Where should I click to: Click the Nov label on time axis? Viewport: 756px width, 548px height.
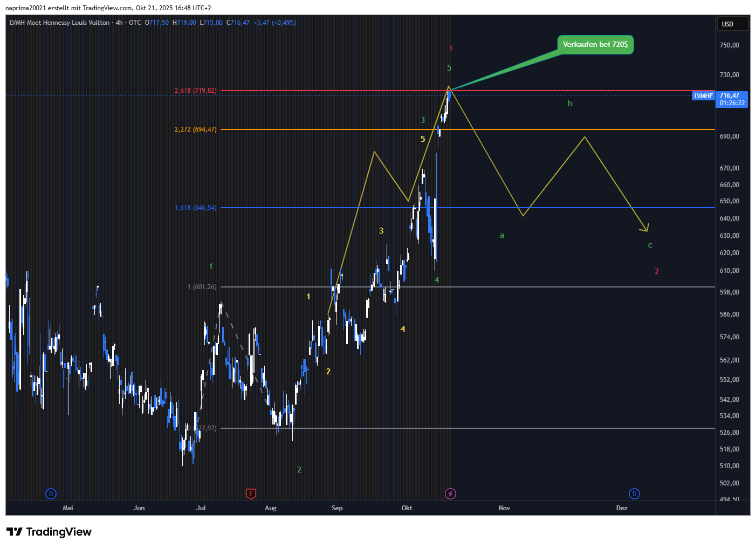[x=504, y=508]
